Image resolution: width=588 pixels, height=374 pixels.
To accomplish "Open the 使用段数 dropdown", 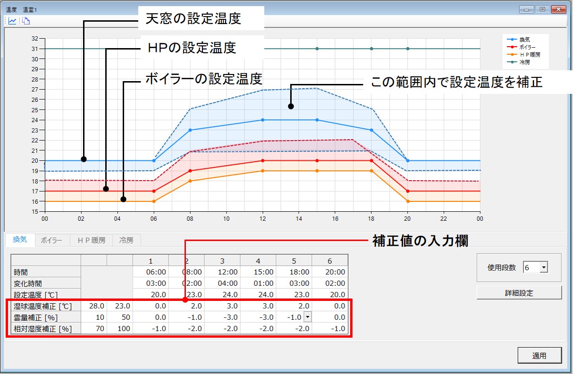I will pos(544,267).
